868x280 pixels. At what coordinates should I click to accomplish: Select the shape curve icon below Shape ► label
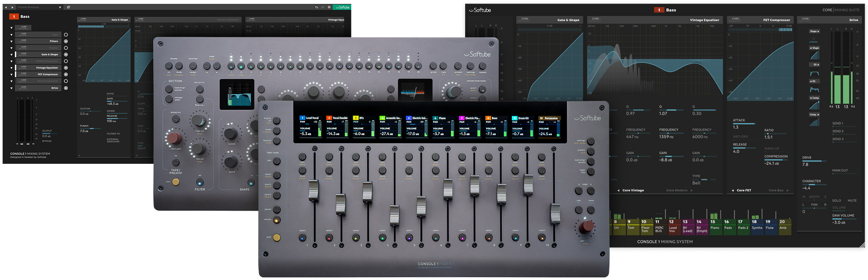point(814,39)
